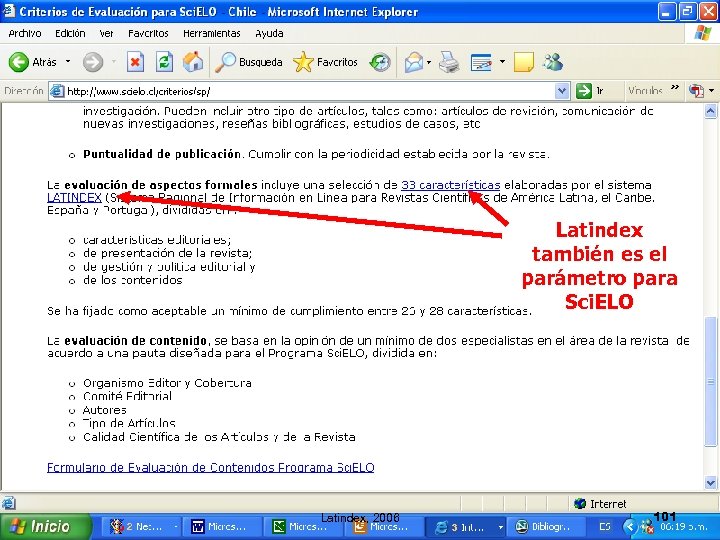Screen dimensions: 720x540
Task: Open the Edición menu
Action: [70, 34]
